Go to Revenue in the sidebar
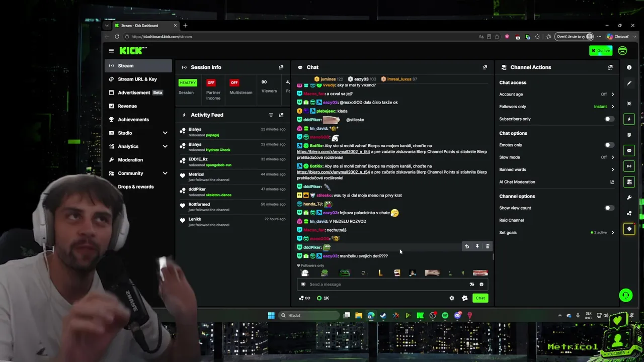Image resolution: width=644 pixels, height=362 pixels. (138, 106)
